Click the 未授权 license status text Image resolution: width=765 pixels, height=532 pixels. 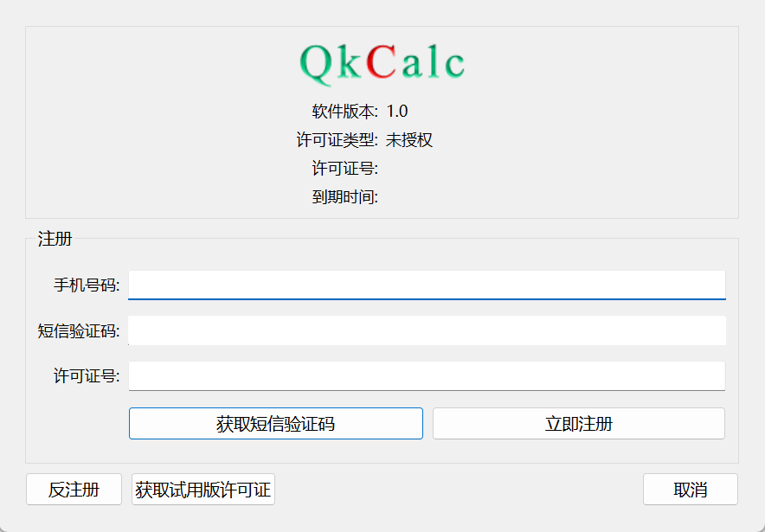coord(409,140)
